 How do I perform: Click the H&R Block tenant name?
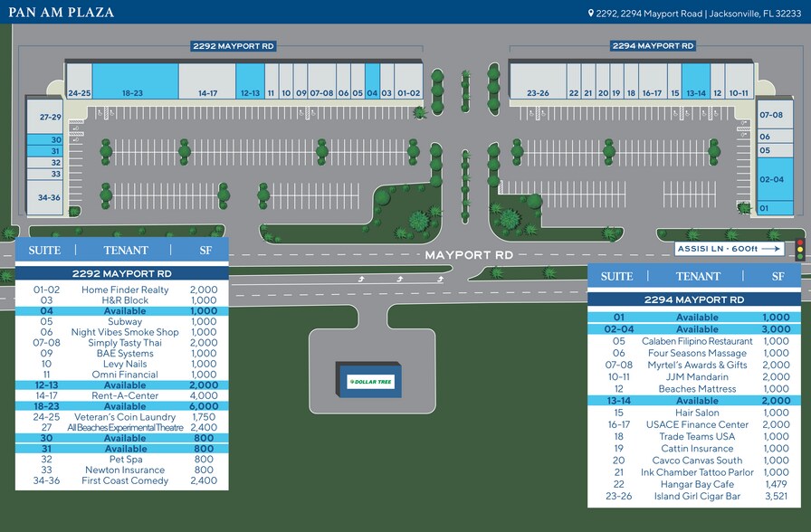click(x=125, y=300)
